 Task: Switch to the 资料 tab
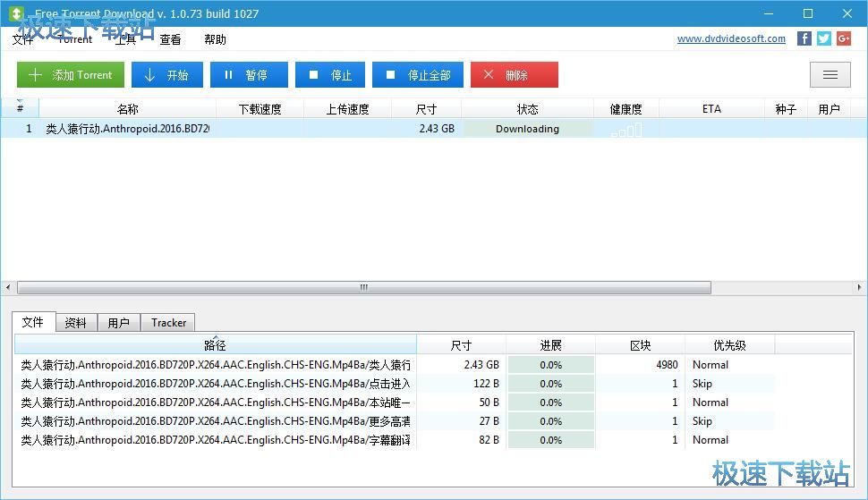pos(76,323)
